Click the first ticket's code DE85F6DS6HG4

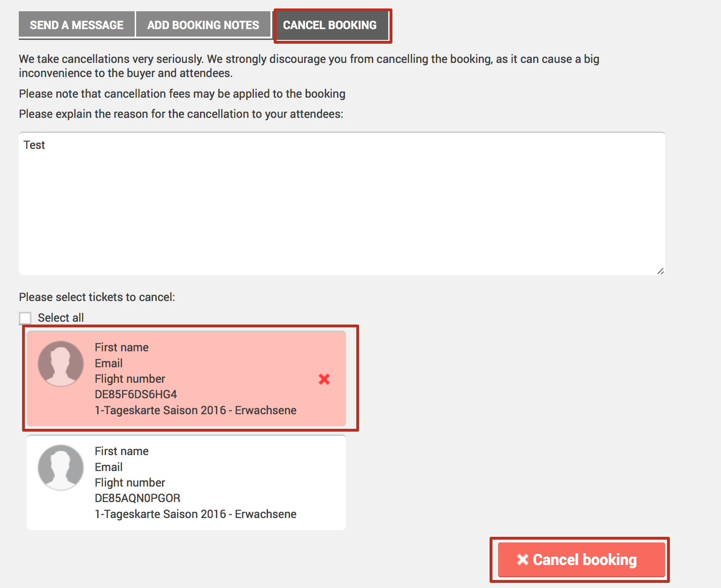(x=136, y=395)
